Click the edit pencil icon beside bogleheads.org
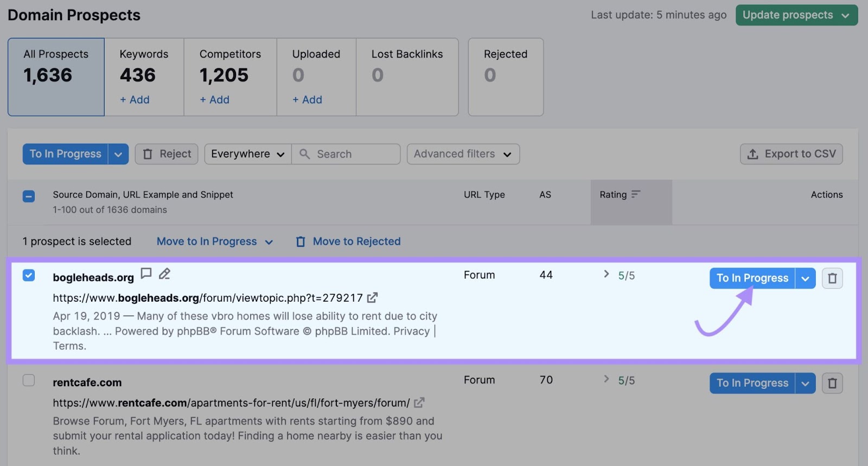 164,274
